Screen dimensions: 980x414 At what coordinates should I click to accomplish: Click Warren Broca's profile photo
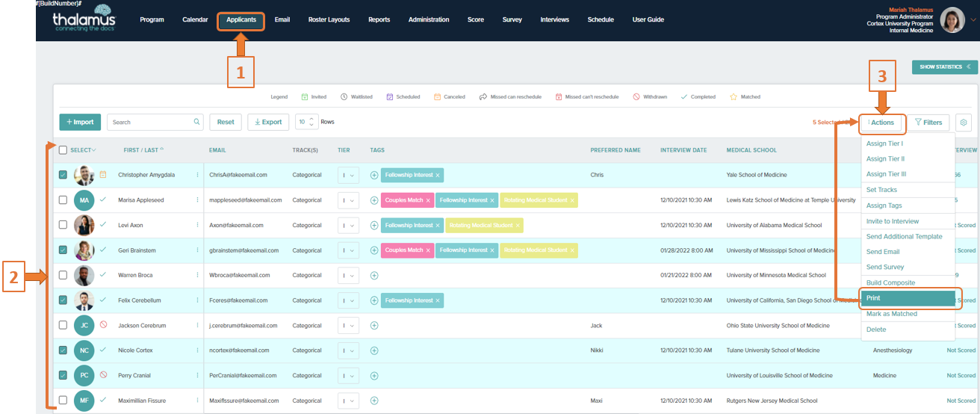[84, 275]
